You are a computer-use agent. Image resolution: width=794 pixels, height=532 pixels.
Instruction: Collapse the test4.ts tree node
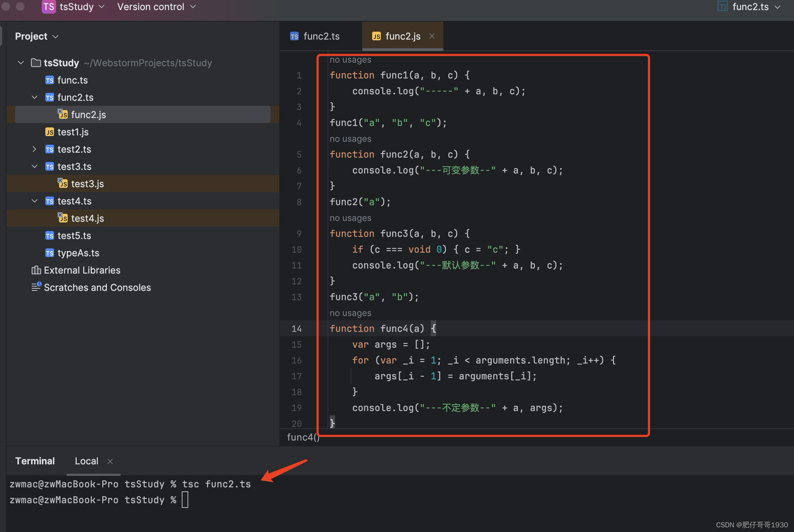point(35,201)
